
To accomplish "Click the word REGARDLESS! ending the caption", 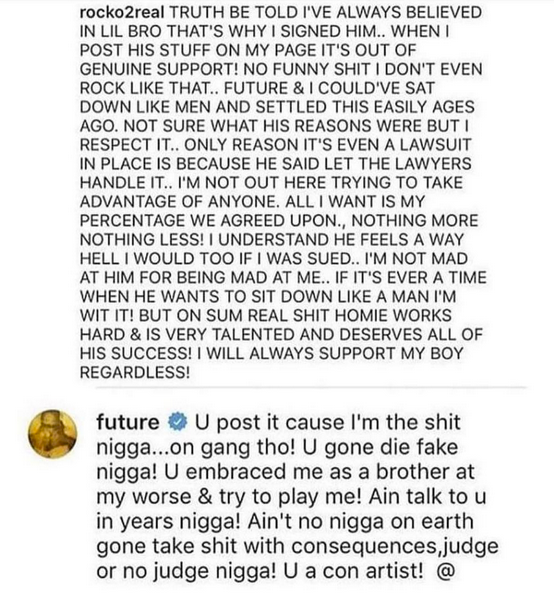I will coord(134,373).
